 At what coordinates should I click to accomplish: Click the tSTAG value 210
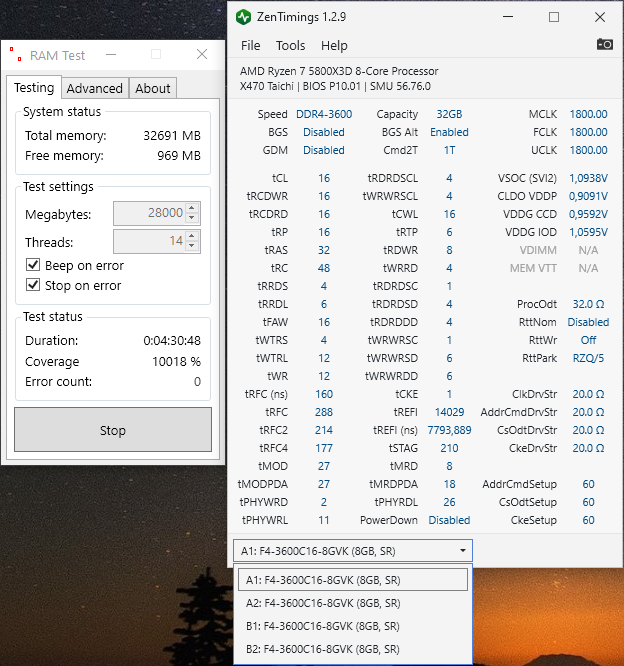[x=449, y=448]
